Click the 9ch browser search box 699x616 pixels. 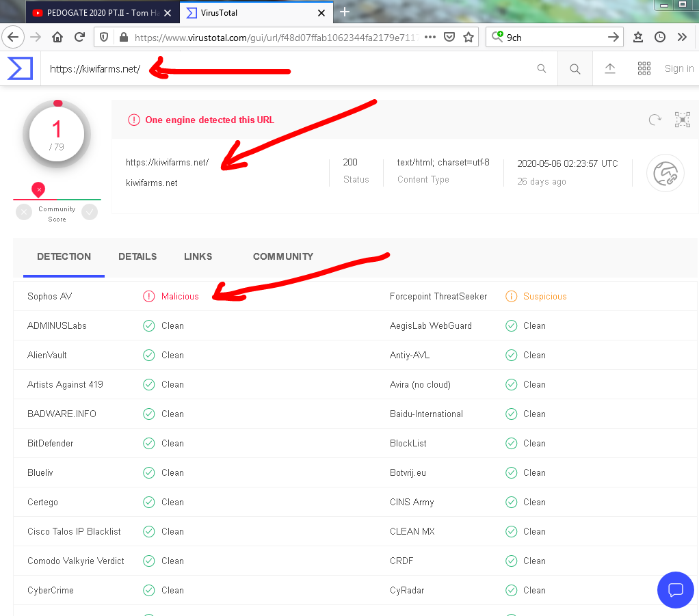coord(555,38)
